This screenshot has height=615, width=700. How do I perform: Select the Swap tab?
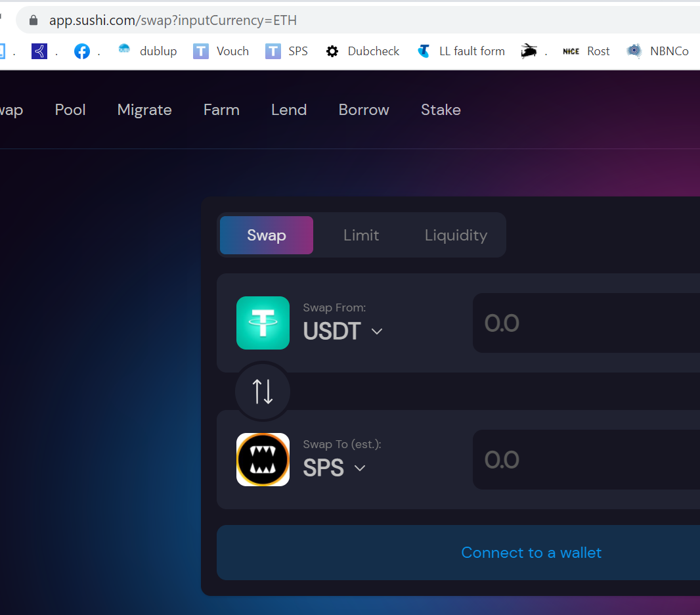pyautogui.click(x=267, y=235)
